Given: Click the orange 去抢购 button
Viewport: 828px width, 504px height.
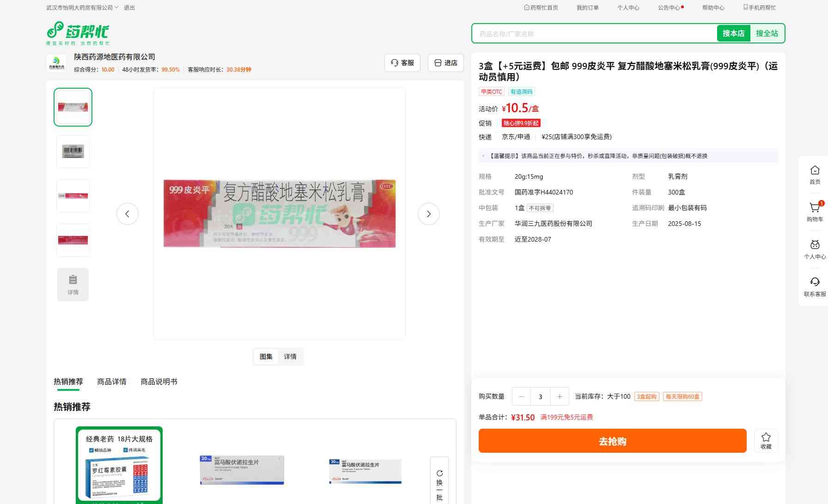Looking at the screenshot, I should (x=612, y=441).
